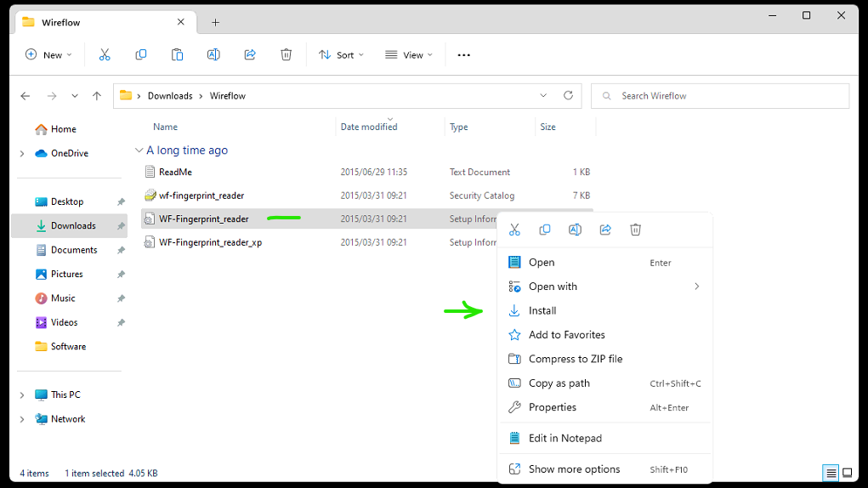Go up one folder level
Screen dimensions: 868x488
[97, 96]
